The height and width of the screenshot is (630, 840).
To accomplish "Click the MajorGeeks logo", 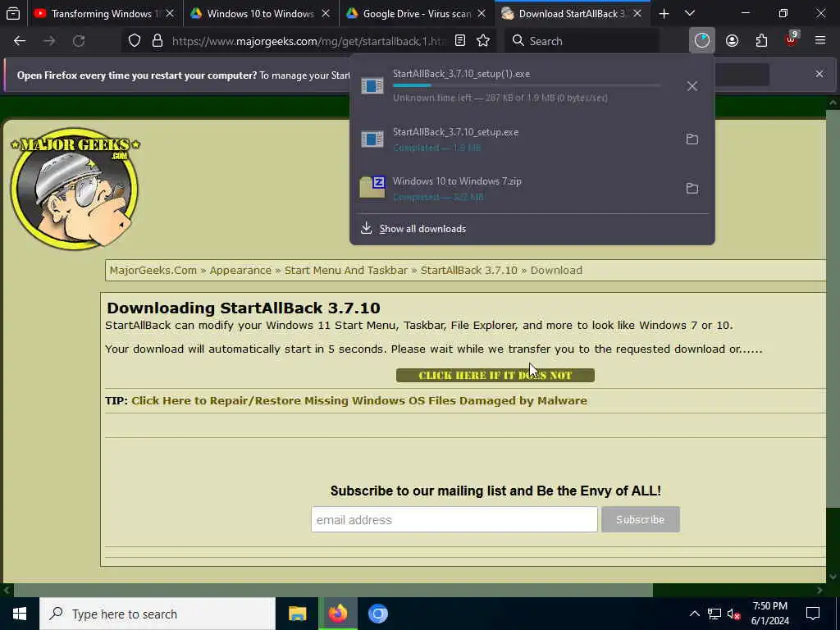I will 75,189.
